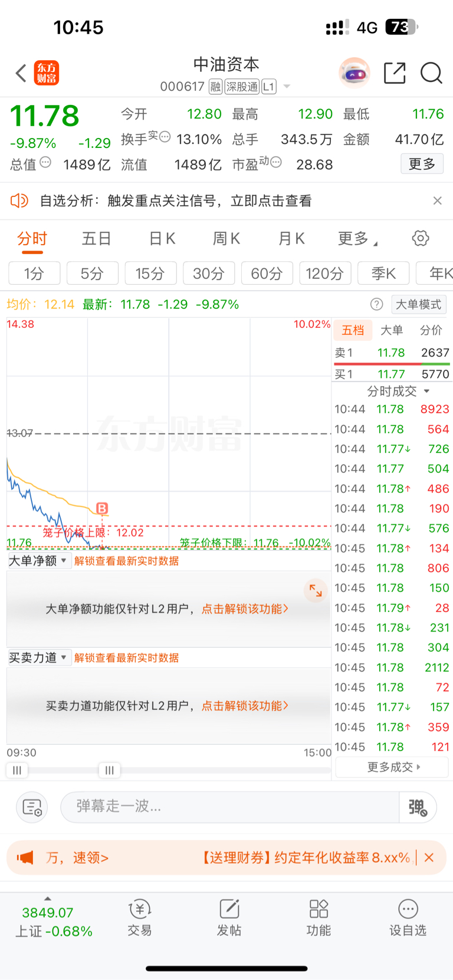The height and width of the screenshot is (980, 453).
Task: Open the 交易 trade icon
Action: point(140,918)
